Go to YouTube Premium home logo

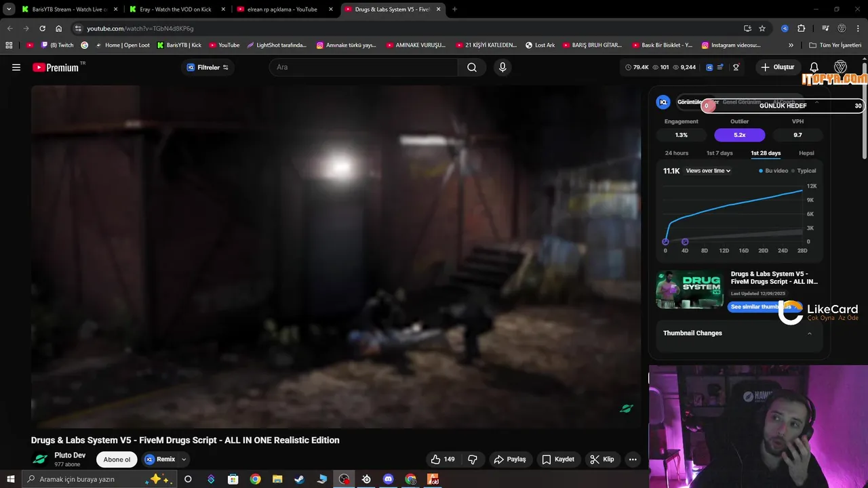click(x=55, y=67)
